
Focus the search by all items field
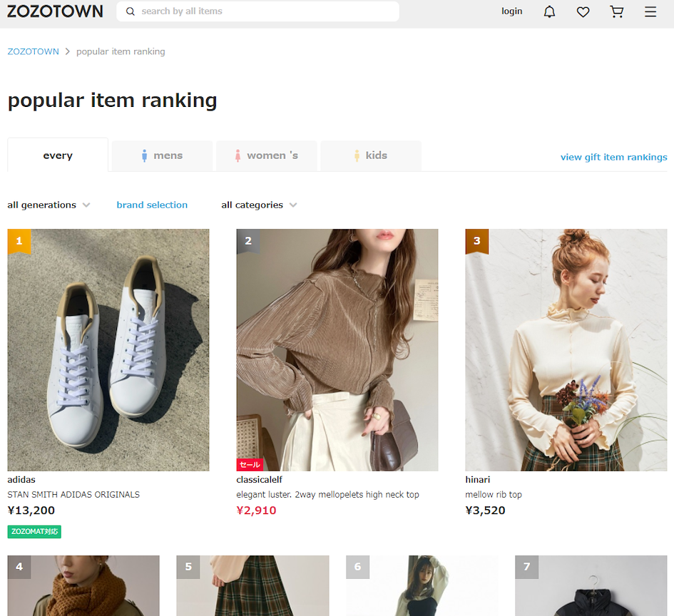257,11
